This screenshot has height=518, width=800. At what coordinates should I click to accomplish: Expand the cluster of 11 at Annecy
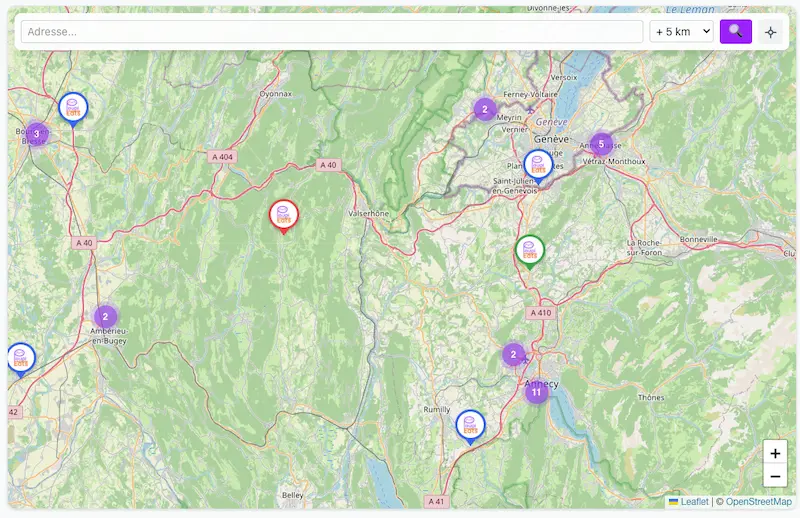click(536, 392)
